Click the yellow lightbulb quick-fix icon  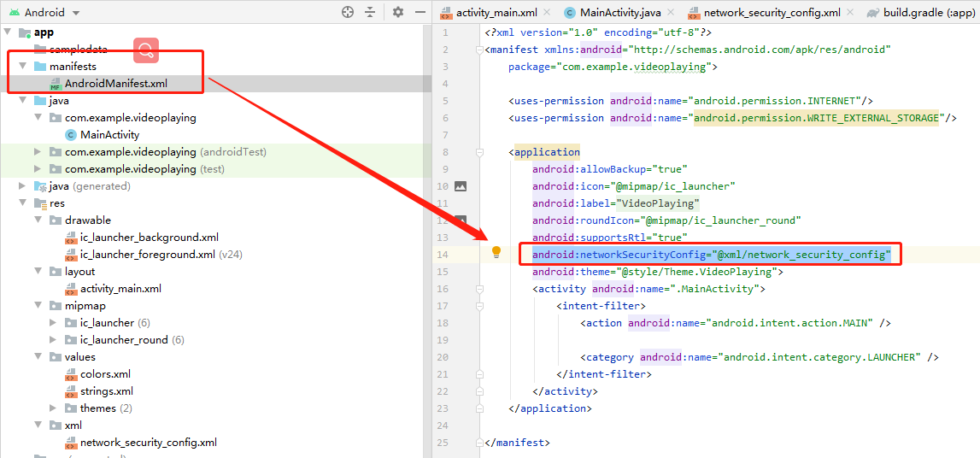point(496,252)
